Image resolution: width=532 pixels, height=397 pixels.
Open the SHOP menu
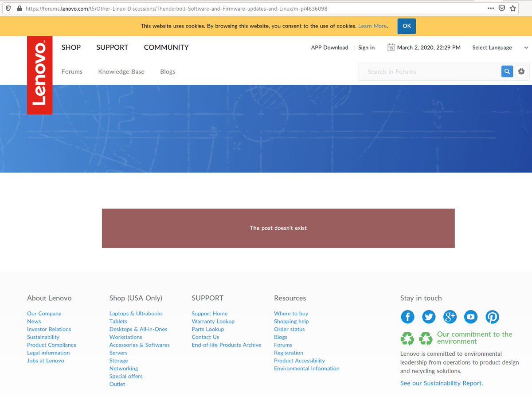(71, 47)
